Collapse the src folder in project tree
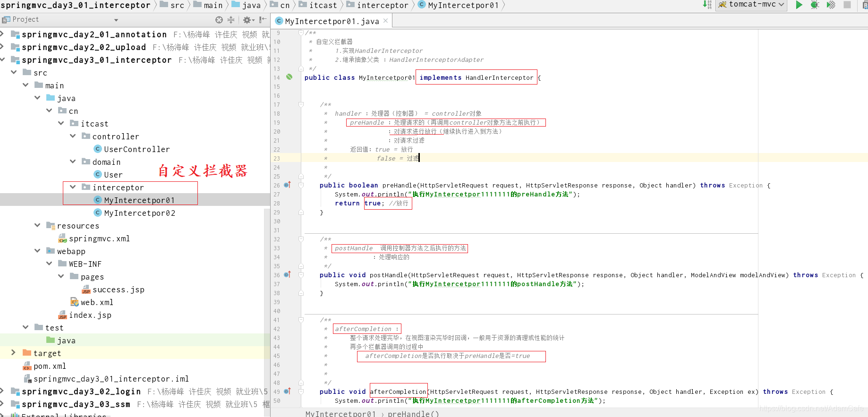Viewport: 868px width, 417px height. [x=14, y=72]
